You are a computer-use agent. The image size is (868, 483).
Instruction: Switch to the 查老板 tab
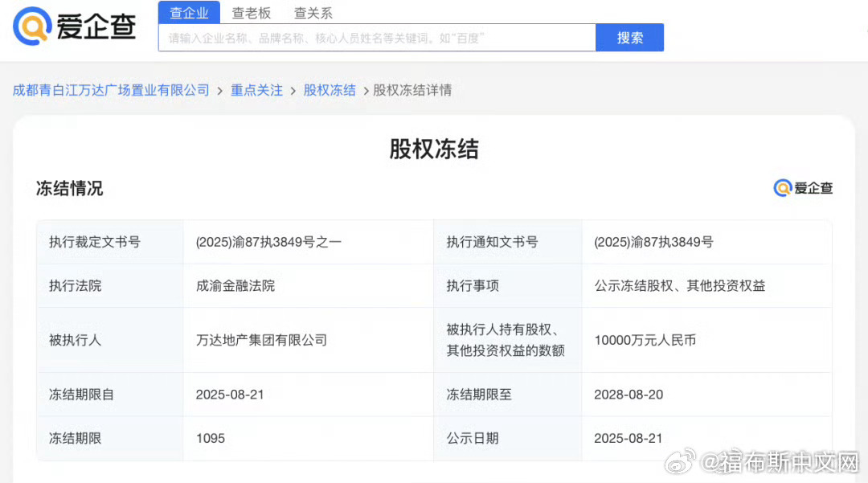[251, 14]
